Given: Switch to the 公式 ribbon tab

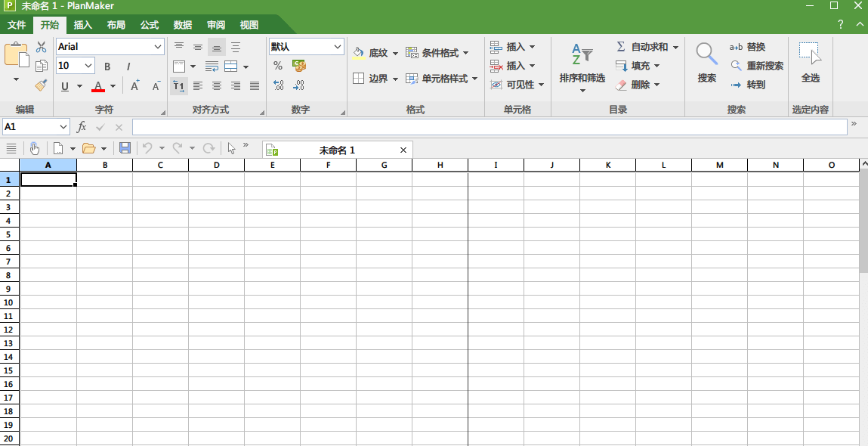Looking at the screenshot, I should tap(150, 25).
